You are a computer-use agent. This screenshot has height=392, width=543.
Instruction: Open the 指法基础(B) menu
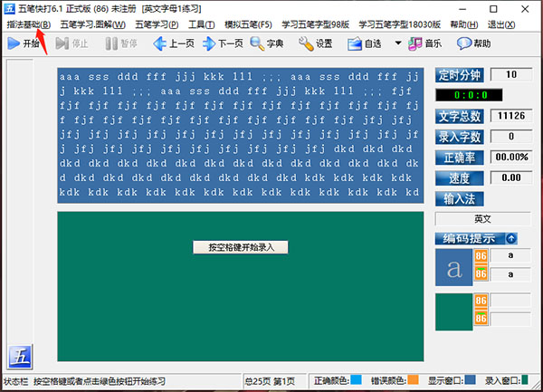click(x=29, y=24)
